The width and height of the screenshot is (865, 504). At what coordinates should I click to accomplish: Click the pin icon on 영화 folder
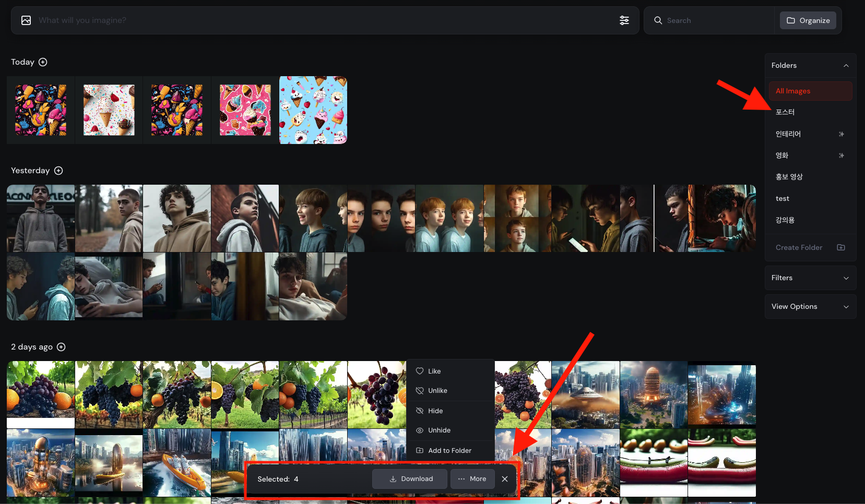pyautogui.click(x=841, y=155)
